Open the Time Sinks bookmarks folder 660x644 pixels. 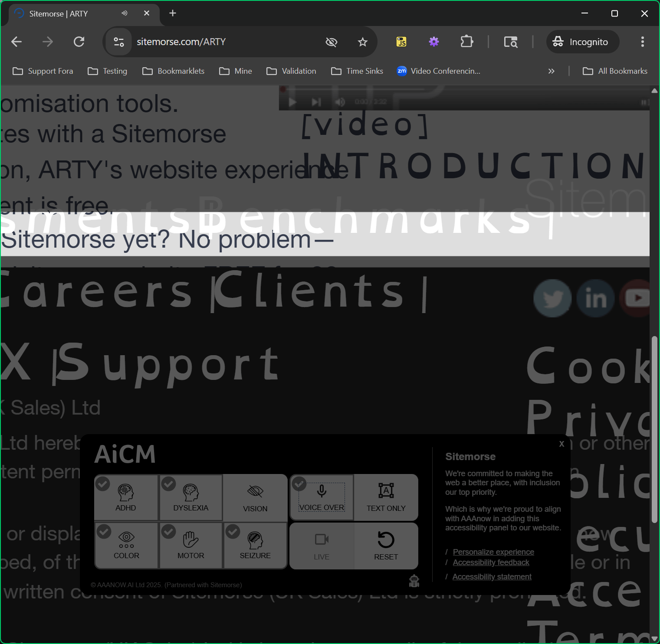(357, 71)
